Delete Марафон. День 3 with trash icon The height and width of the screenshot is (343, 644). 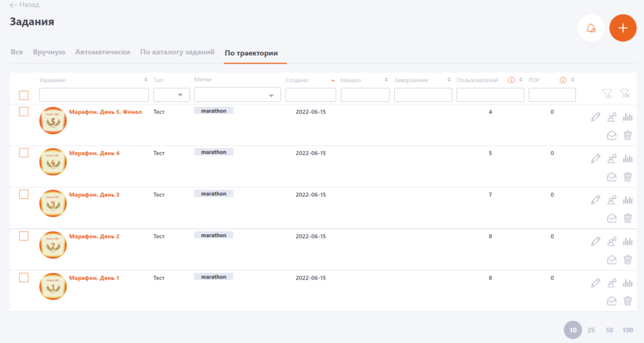(628, 218)
